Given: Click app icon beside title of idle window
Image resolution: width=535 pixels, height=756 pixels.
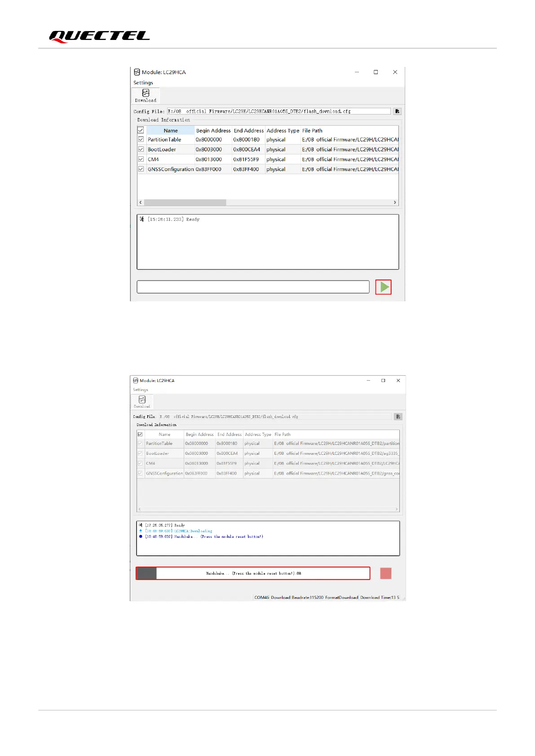Looking at the screenshot, I should pos(137,72).
